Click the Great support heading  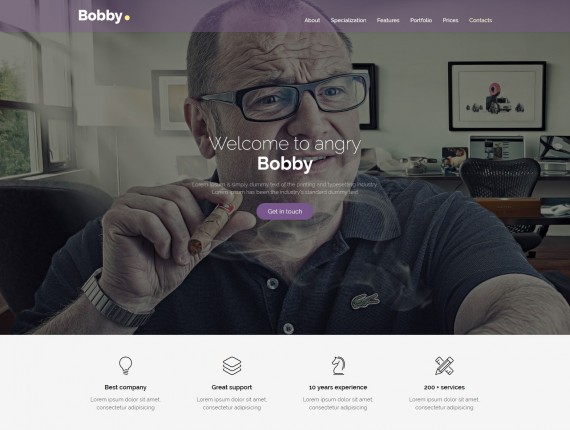pos(232,387)
